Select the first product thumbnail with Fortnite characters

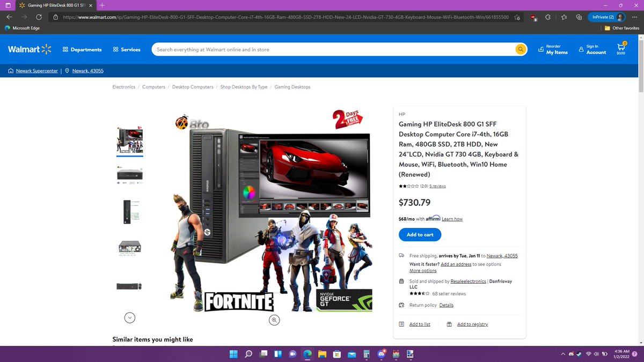pyautogui.click(x=130, y=141)
